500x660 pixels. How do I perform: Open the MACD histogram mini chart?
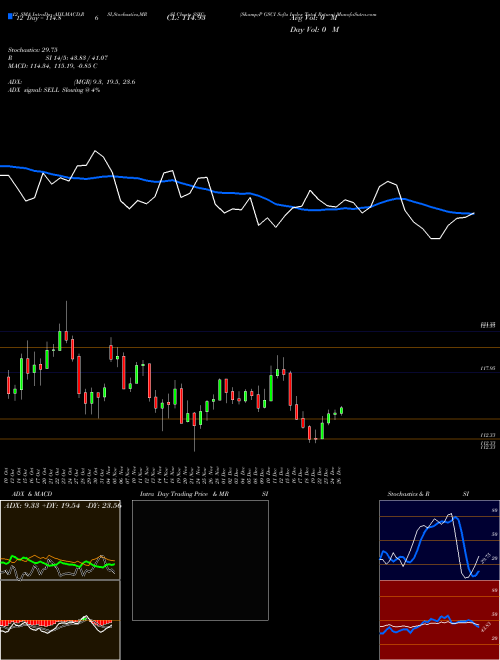point(60,620)
